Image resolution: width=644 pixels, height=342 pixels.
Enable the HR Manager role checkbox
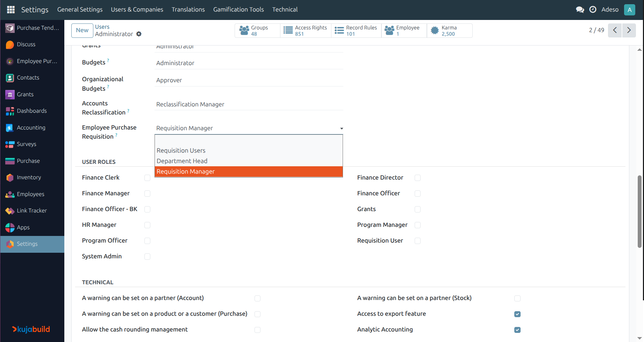pyautogui.click(x=148, y=225)
